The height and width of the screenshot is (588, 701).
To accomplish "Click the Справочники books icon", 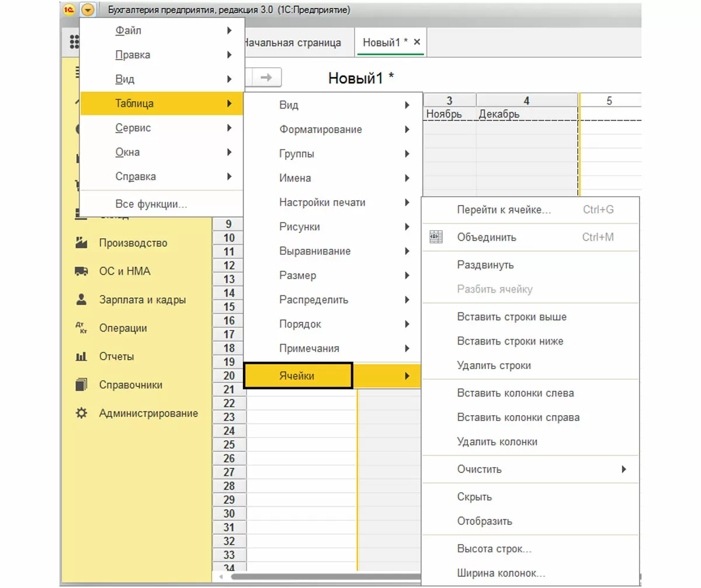I will tap(82, 385).
